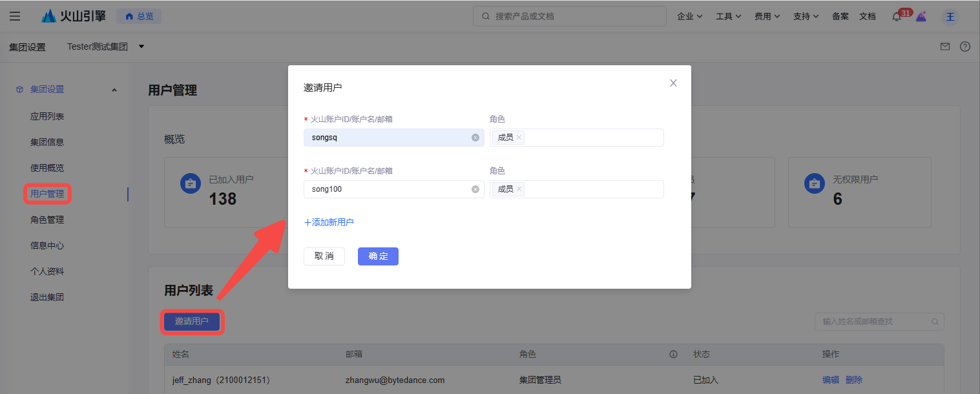Image resolution: width=980 pixels, height=394 pixels.
Task: Select 角色管理 in the sidebar
Action: coord(47,220)
